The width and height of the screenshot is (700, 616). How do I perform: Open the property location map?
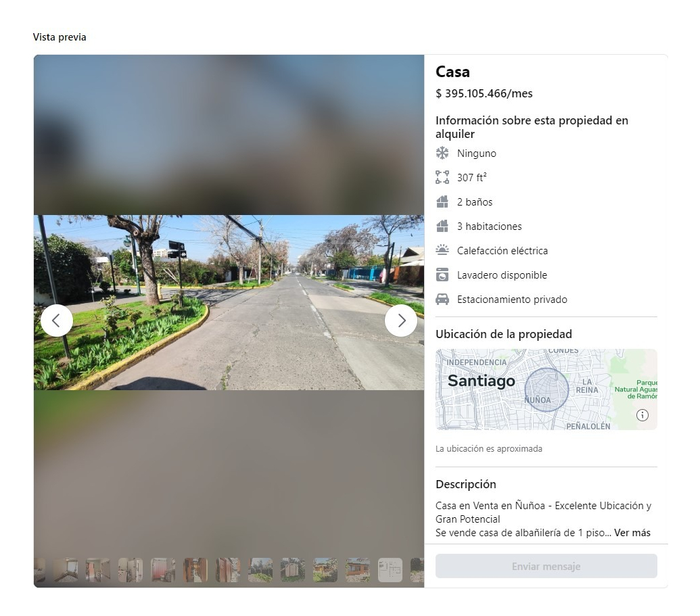[546, 389]
